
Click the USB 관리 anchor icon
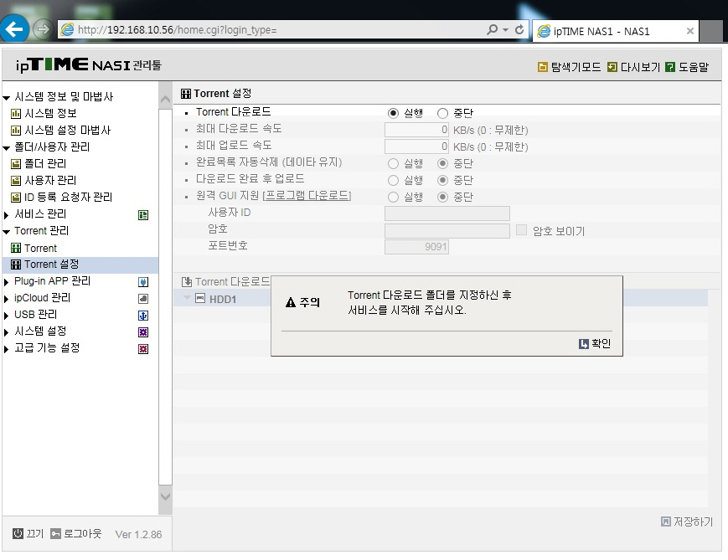tap(143, 316)
